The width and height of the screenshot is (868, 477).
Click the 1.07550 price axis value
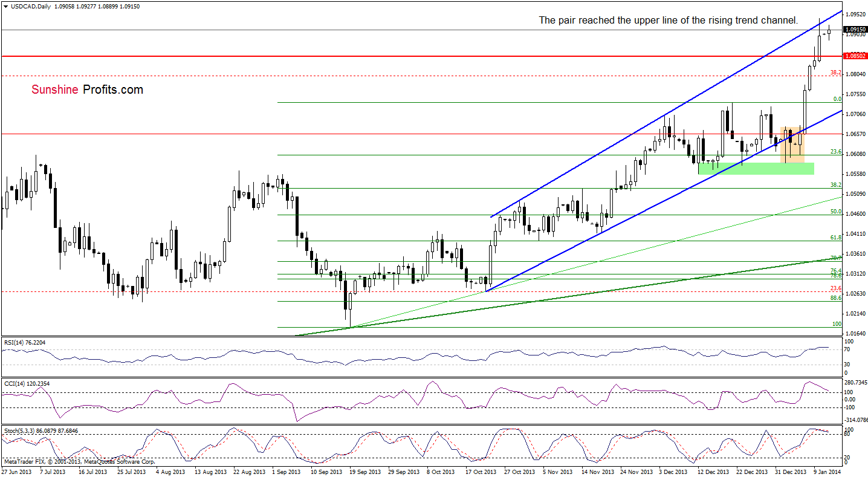point(855,94)
